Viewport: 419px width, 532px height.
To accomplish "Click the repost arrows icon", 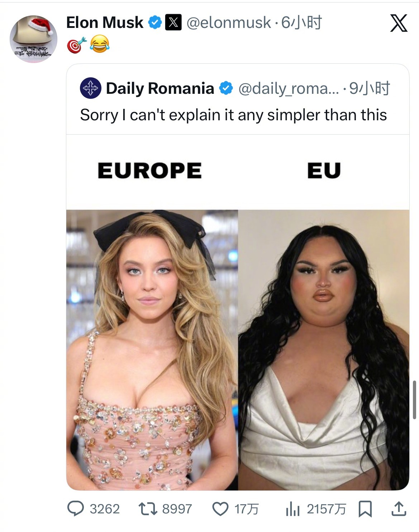I will 147,509.
